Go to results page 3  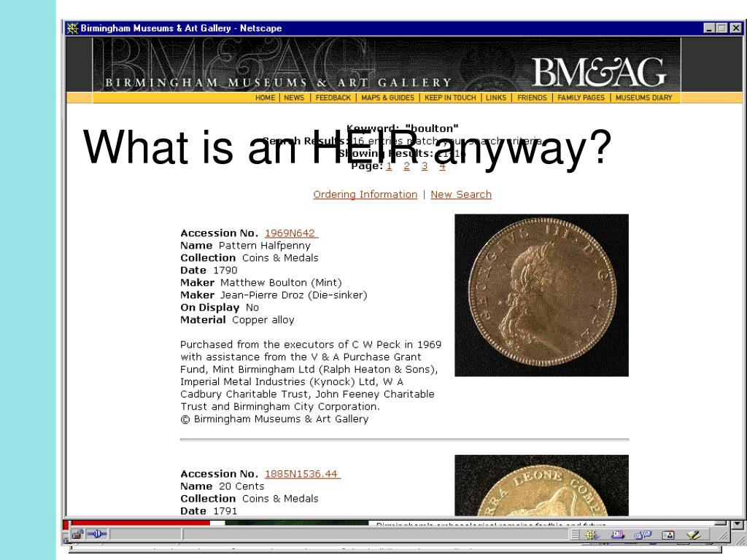[425, 166]
